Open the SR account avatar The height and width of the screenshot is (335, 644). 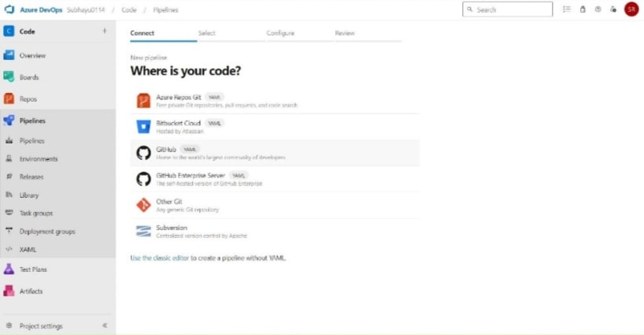(x=631, y=9)
